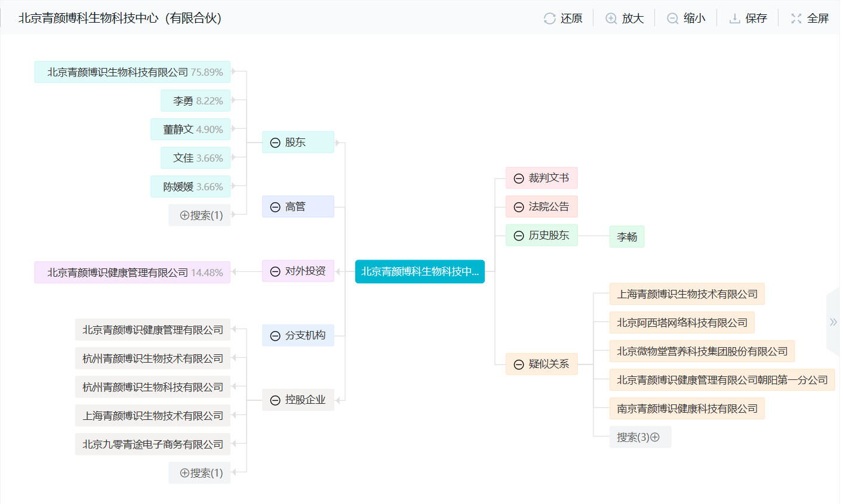Screen dimensions: 843x504
Task: Click the restore (还原) icon
Action: (x=549, y=18)
